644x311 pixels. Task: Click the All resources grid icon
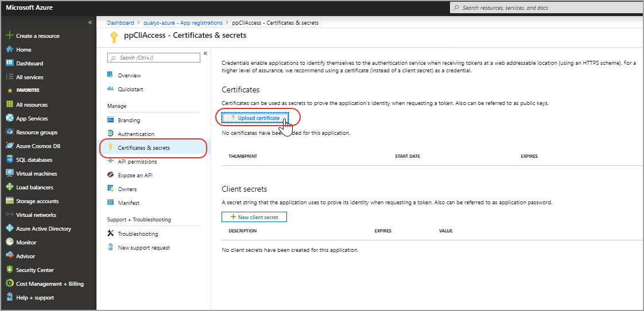(10, 105)
